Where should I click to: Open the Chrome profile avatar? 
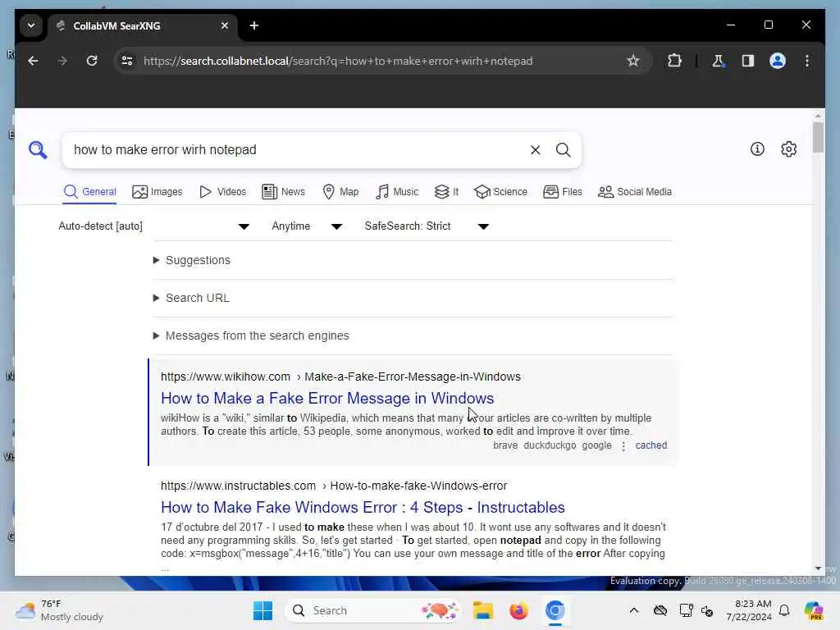[778, 61]
